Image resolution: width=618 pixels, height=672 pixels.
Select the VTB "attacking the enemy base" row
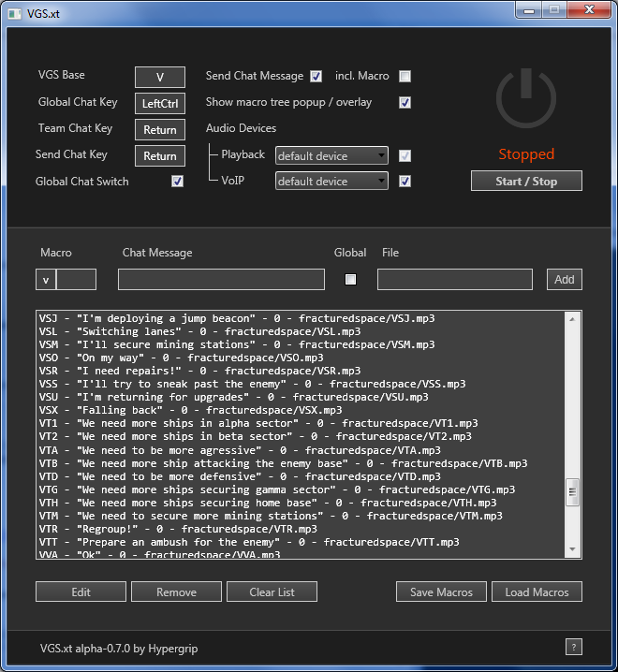coord(301,463)
